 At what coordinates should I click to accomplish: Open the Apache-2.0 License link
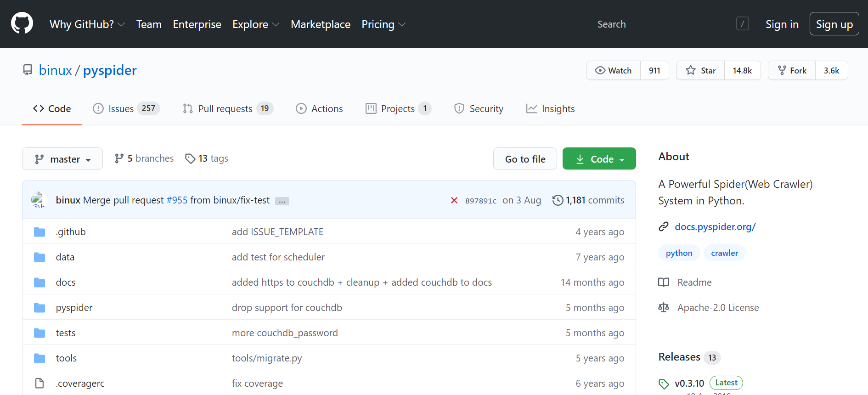[x=718, y=307]
